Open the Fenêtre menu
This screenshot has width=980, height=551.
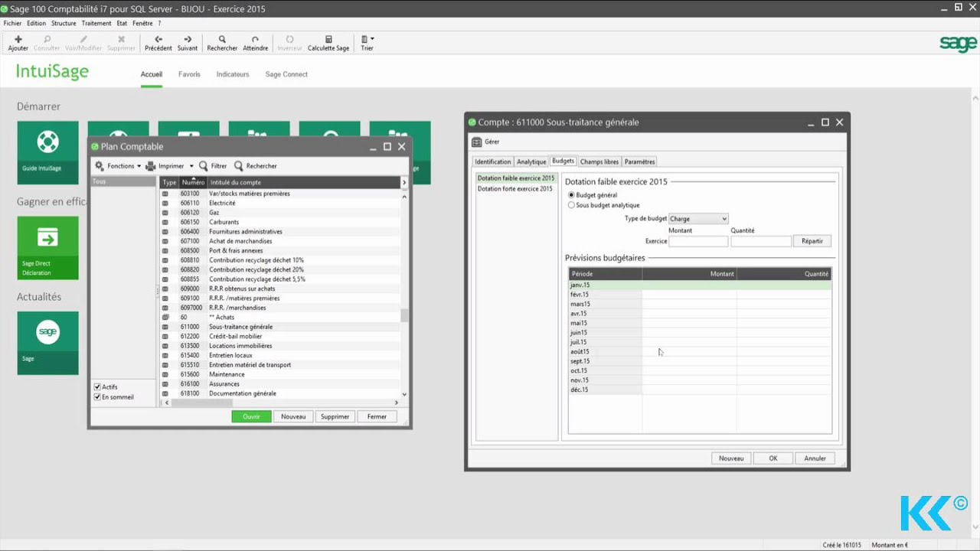(x=142, y=24)
